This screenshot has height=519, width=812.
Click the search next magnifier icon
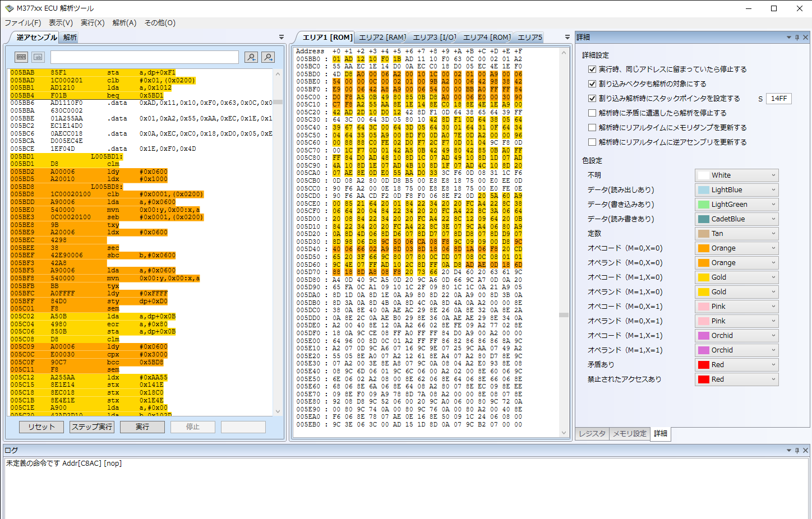[x=268, y=57]
